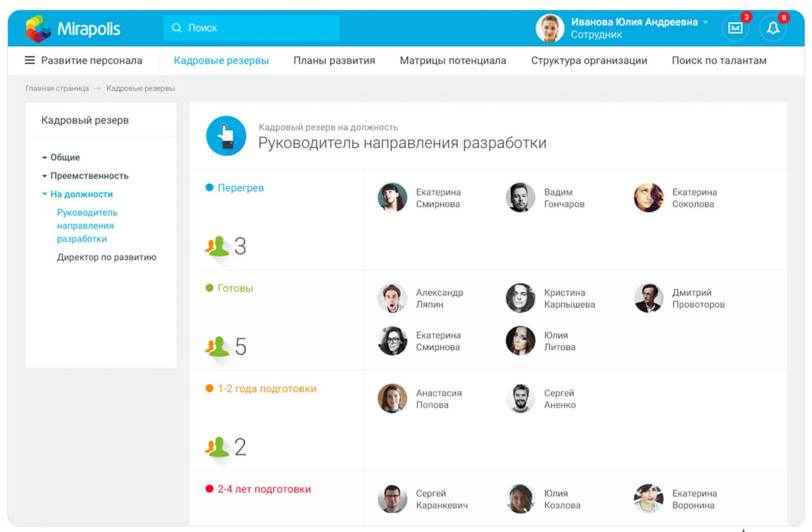Click the name Александр Ляпин

[x=439, y=298]
